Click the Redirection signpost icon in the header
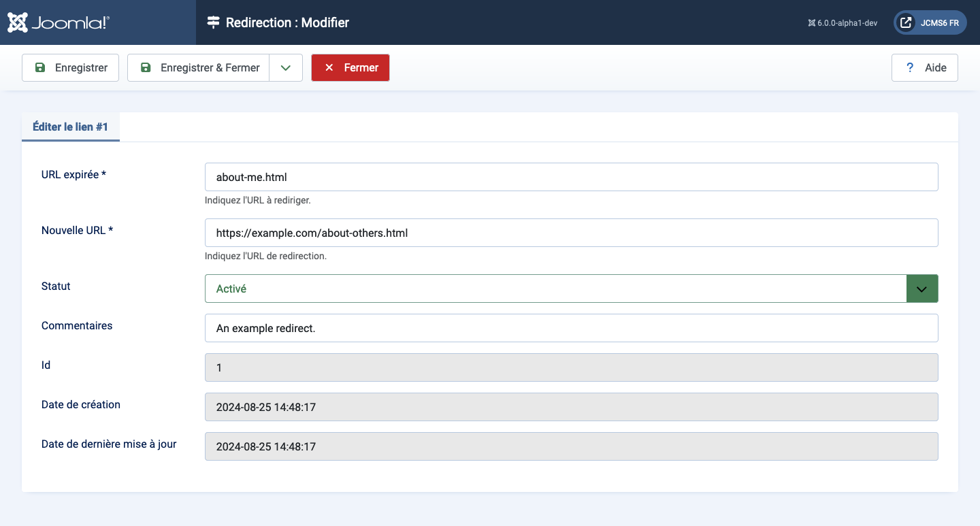Screen dimensions: 980x526 [214, 22]
